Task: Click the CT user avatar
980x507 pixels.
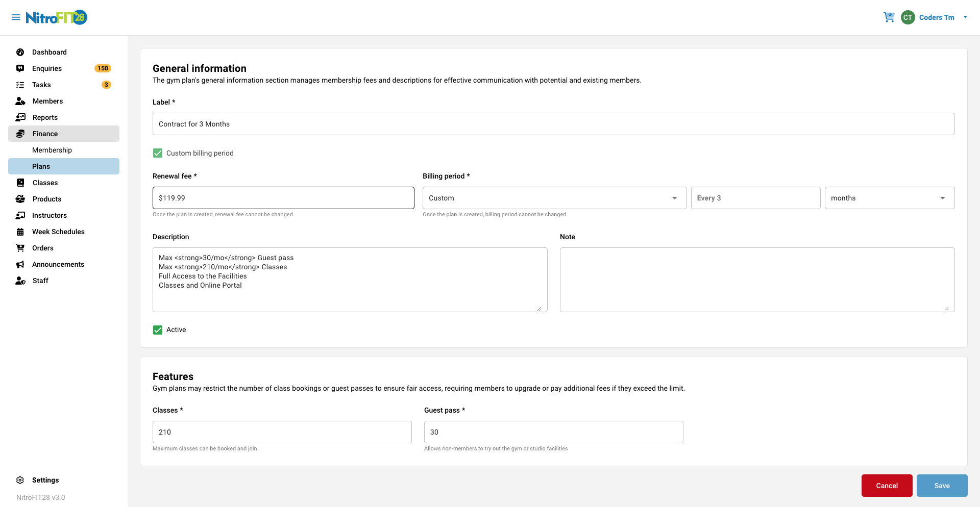Action: (908, 17)
